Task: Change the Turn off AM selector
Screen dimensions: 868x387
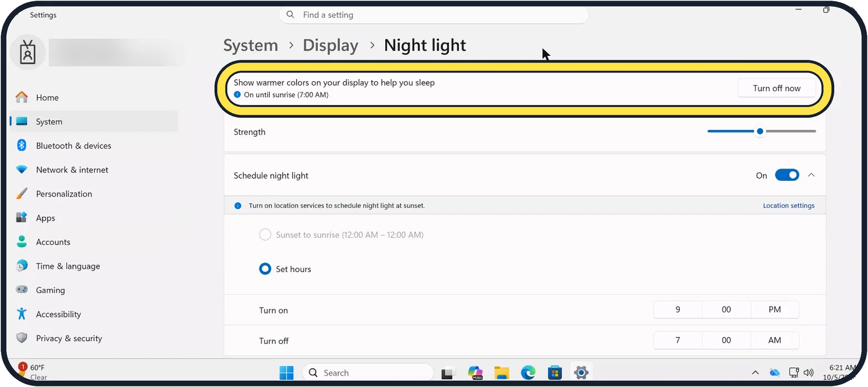Action: click(x=775, y=341)
